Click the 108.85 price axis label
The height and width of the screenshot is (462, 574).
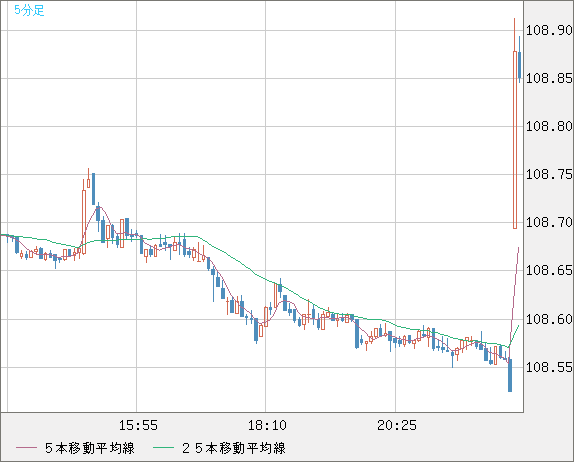pyautogui.click(x=549, y=78)
